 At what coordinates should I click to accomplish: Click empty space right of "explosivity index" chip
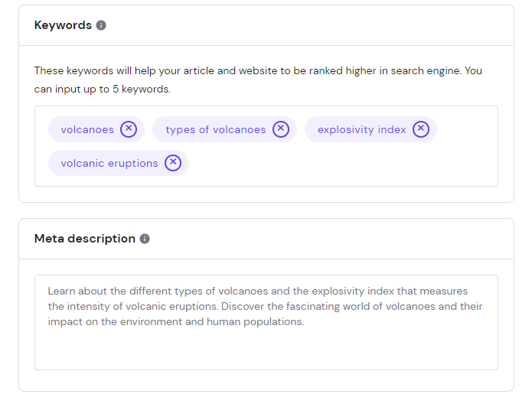pyautogui.click(x=467, y=130)
